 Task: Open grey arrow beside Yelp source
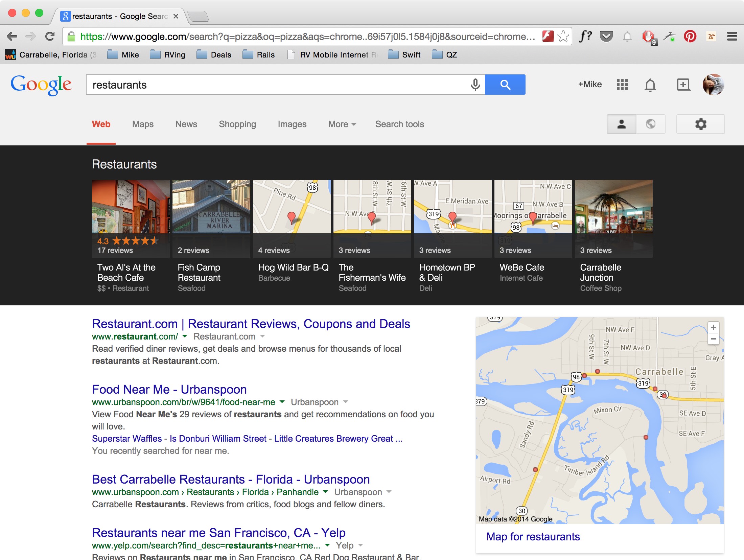pos(361,545)
